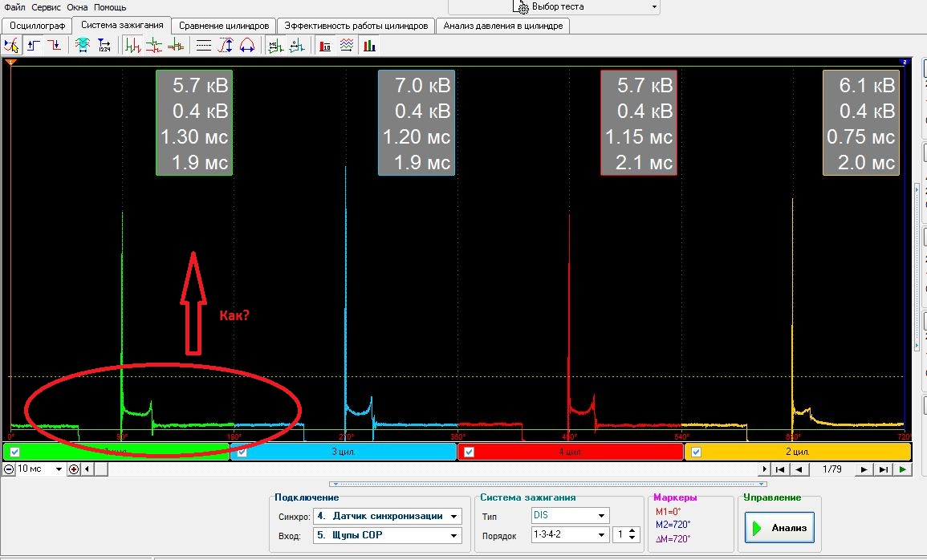Viewport: 927px width, 560px height.
Task: Click the yellow 2 цил. color bar
Action: click(798, 452)
